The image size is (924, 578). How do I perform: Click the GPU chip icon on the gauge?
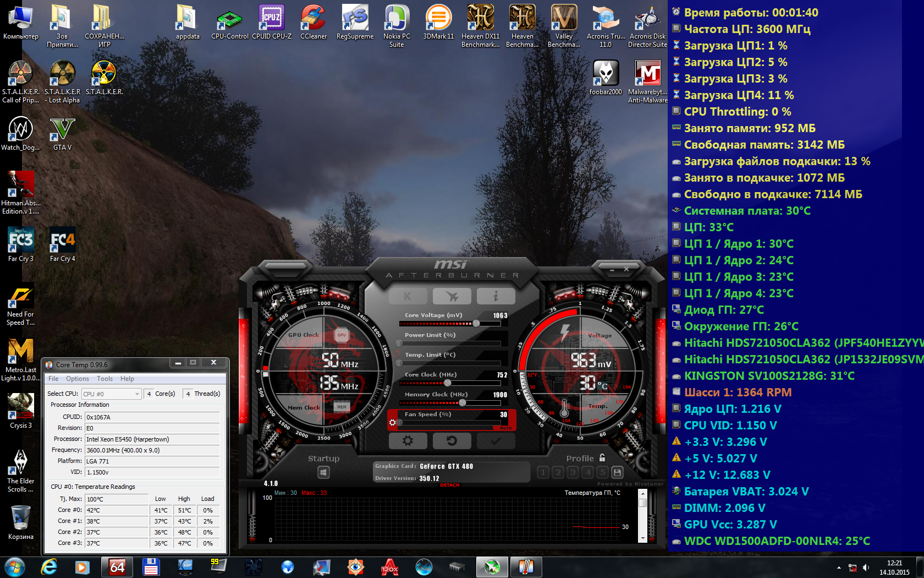342,335
